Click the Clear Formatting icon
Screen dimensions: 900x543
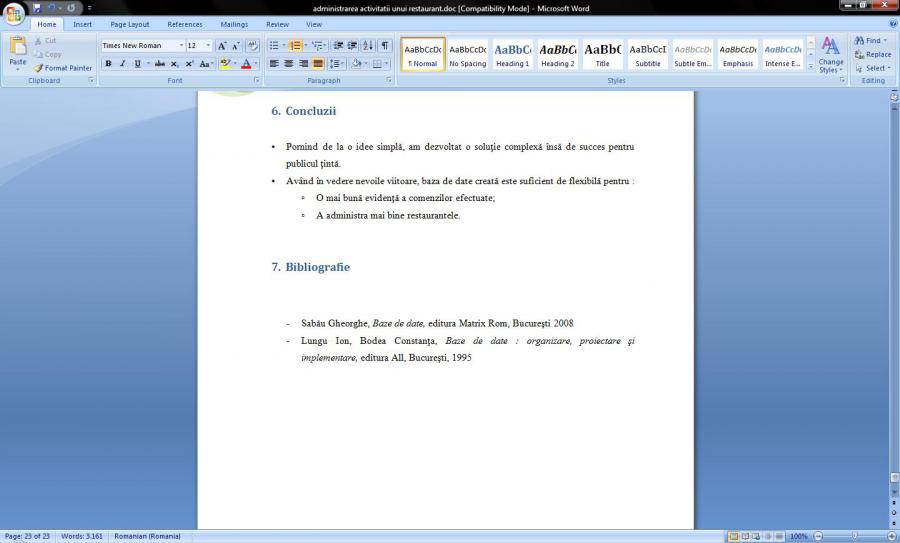coord(252,46)
